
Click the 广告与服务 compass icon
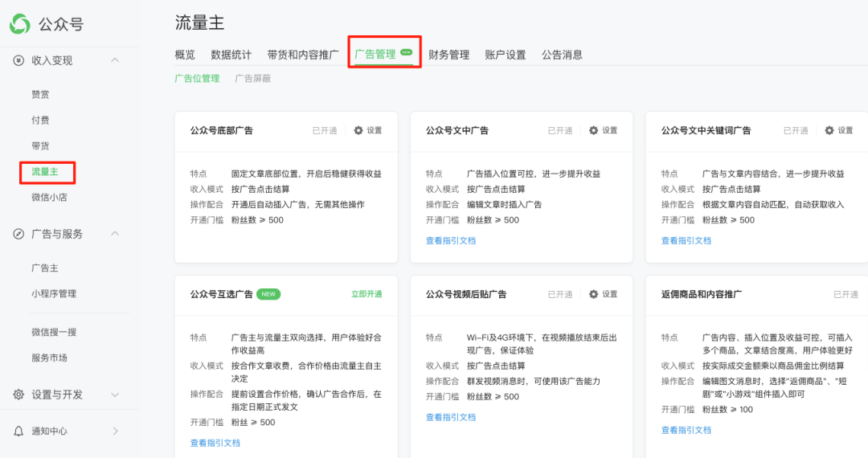pos(18,234)
